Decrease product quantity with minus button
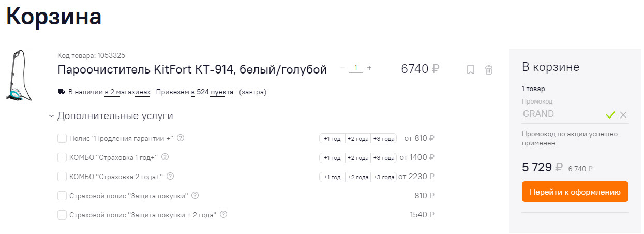 (x=342, y=68)
